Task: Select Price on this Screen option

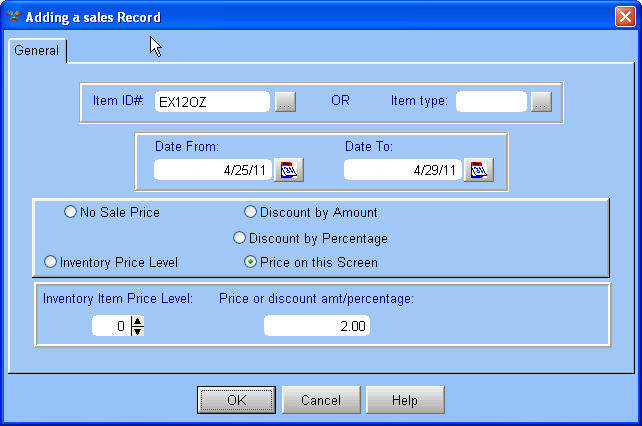Action: pos(251,262)
